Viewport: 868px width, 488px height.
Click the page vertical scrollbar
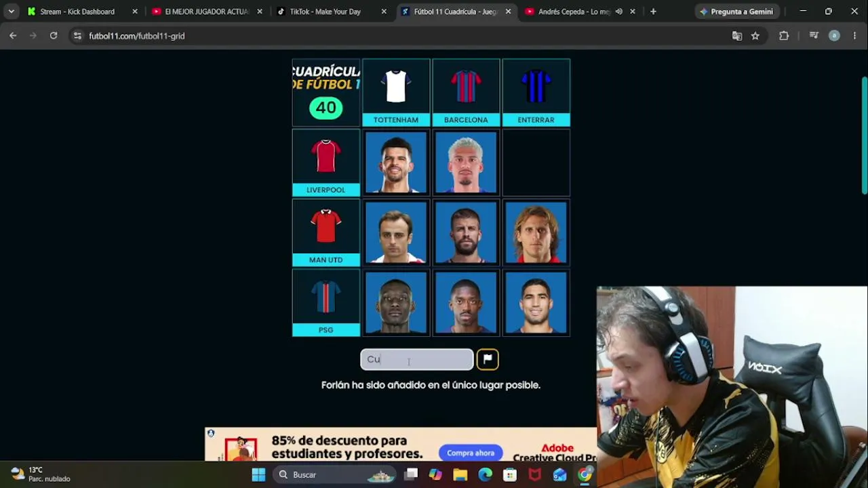[864, 136]
